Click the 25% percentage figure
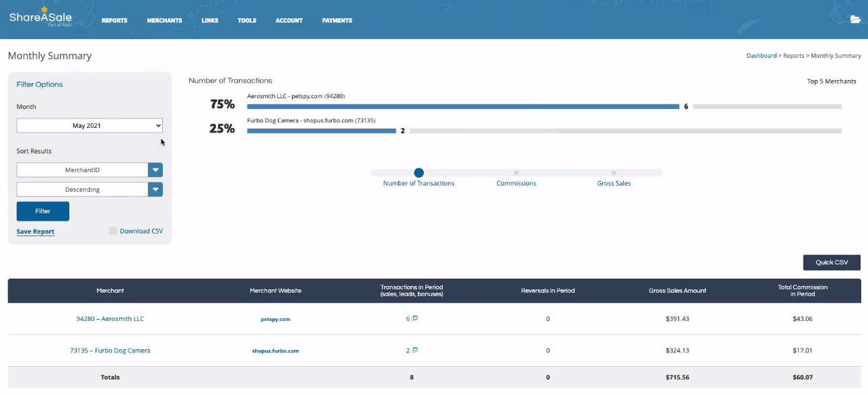This screenshot has width=868, height=395. pyautogui.click(x=223, y=129)
